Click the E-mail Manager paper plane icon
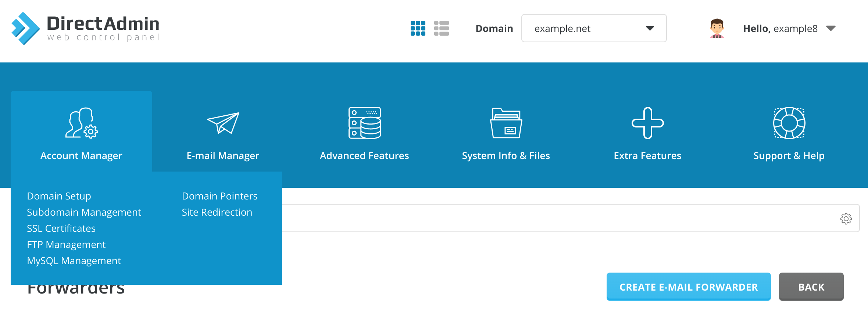This screenshot has height=313, width=868. tap(223, 123)
